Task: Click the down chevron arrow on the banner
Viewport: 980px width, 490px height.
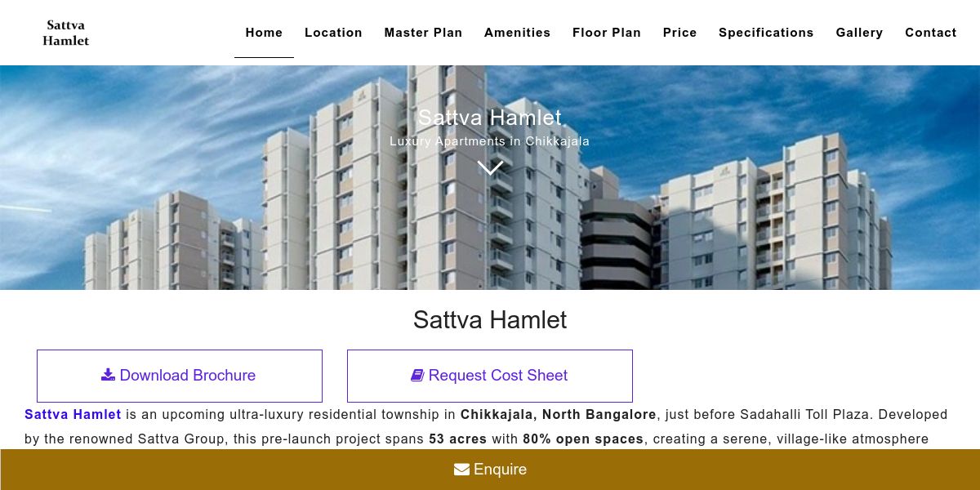Action: tap(490, 167)
